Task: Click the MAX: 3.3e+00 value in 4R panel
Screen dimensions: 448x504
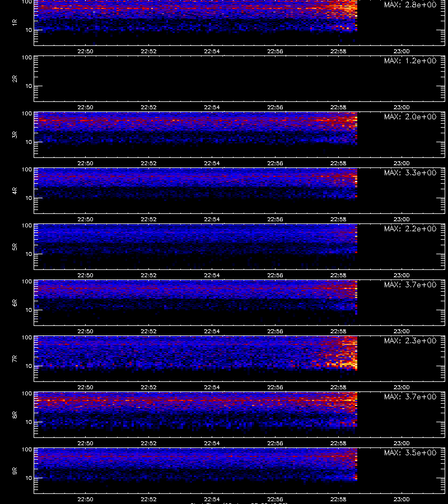Action: point(410,172)
